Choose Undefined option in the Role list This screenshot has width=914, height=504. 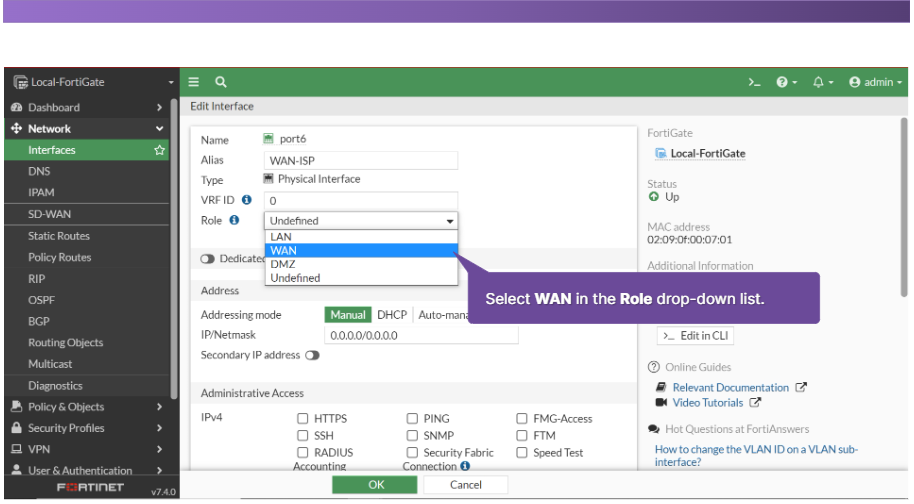[361, 278]
